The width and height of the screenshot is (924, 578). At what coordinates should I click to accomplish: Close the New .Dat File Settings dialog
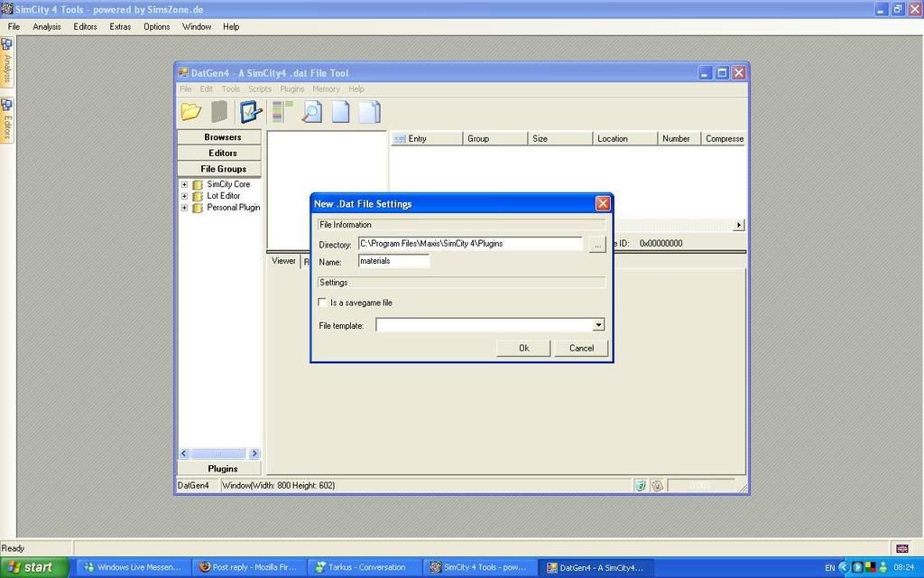(x=603, y=203)
